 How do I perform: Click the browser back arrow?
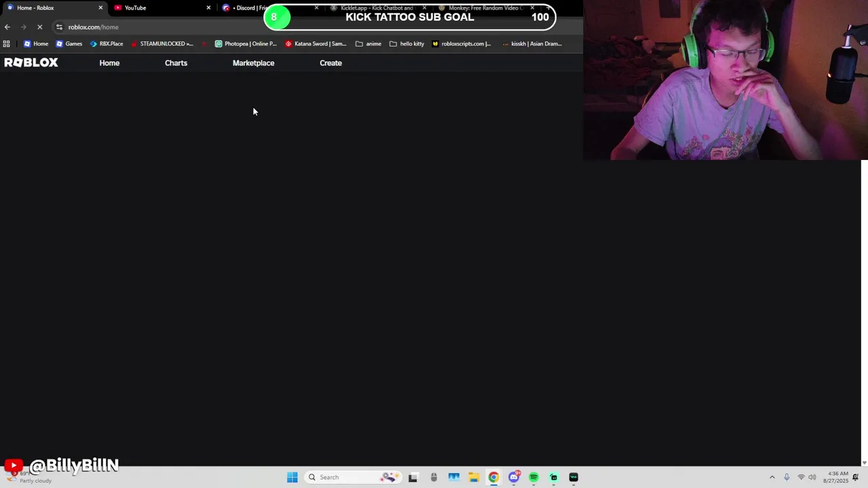click(x=7, y=27)
